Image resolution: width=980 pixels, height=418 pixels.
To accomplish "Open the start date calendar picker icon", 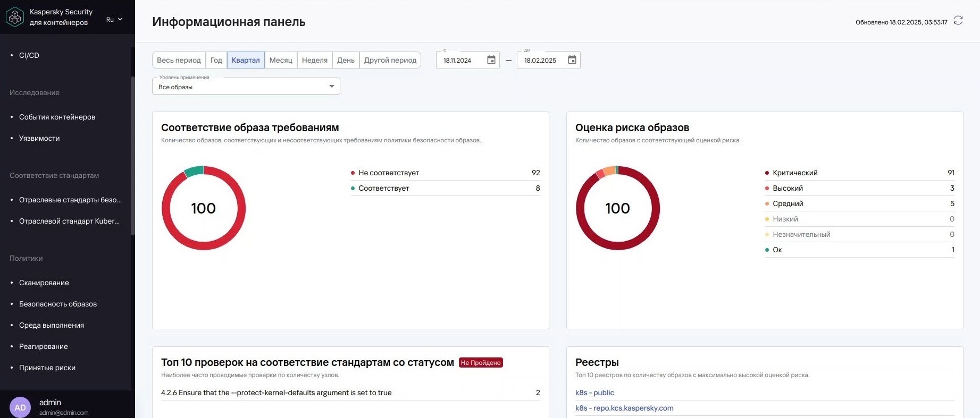I will (491, 60).
